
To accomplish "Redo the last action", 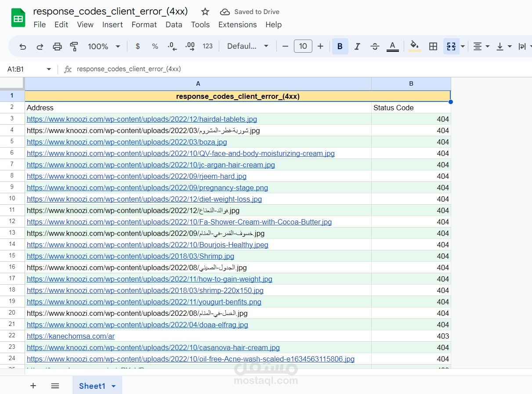I will [40, 46].
